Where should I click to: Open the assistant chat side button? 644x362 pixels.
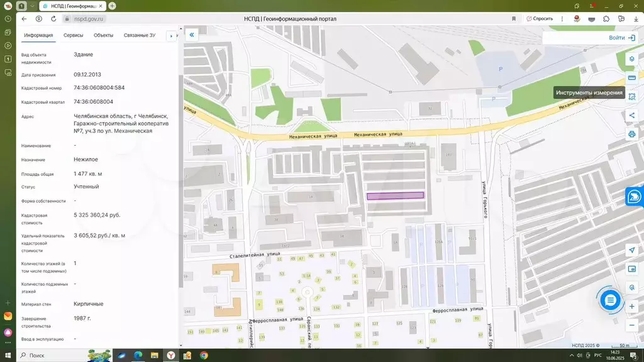coord(634,197)
